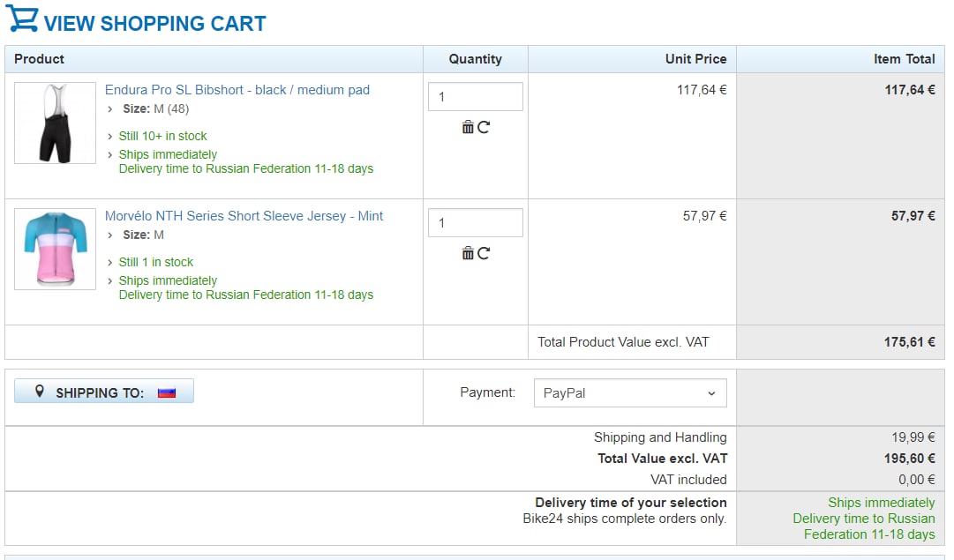
Task: Delete Endura Bibshort with trash icon
Action: (467, 127)
